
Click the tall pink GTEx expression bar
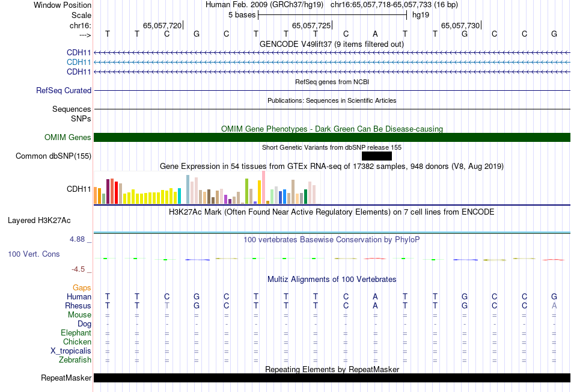(264, 187)
